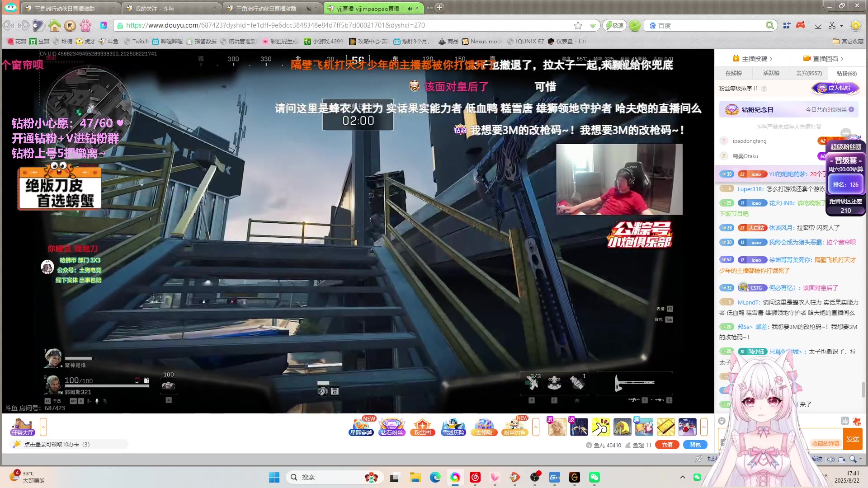
Task: Go forward with the browser forward arrow
Action: (x=24, y=25)
